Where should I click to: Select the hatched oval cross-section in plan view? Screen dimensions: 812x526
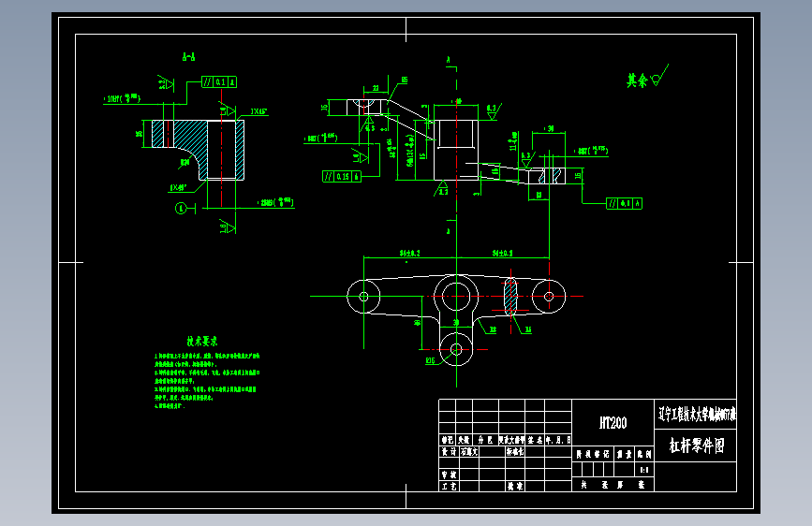point(510,297)
